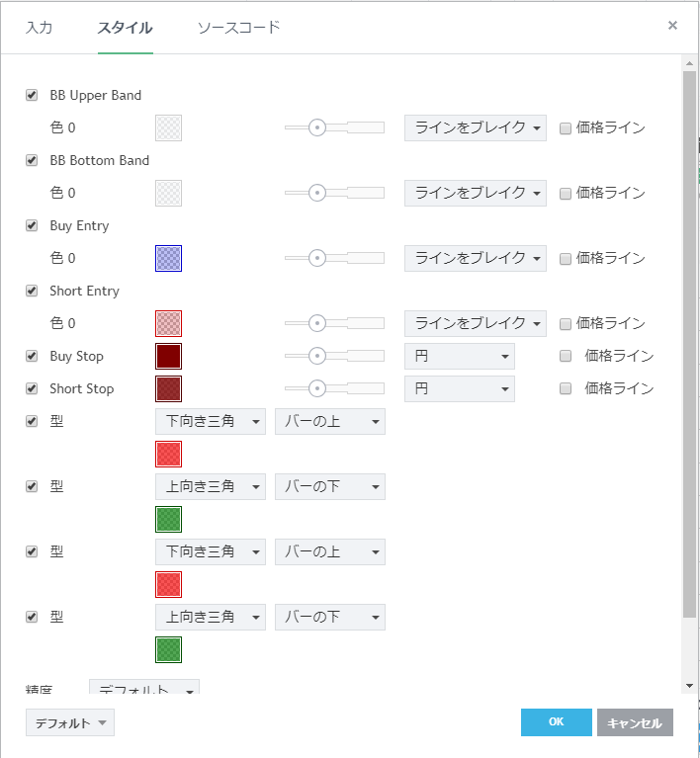Screen dimensions: 700x758
Task: Switch to the ソースコード tab
Action: (x=238, y=28)
